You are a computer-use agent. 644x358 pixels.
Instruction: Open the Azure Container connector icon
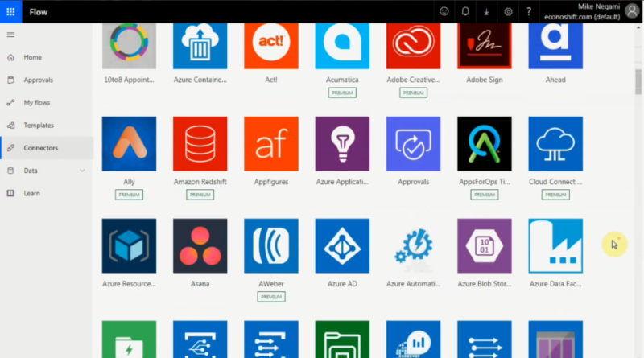(x=200, y=46)
